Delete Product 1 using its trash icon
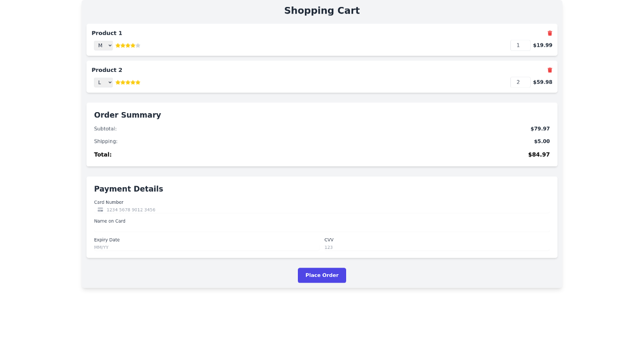 550,33
